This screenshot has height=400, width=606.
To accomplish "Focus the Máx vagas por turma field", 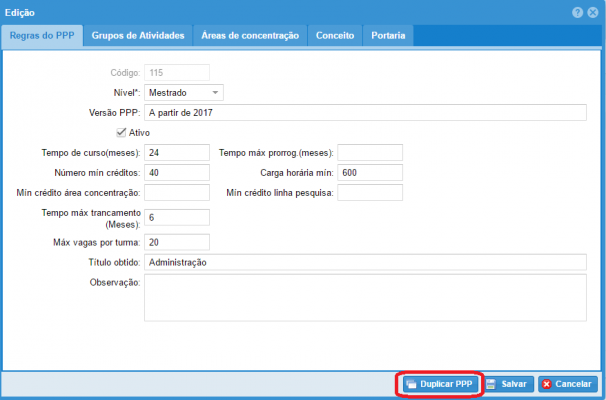I will pos(177,242).
